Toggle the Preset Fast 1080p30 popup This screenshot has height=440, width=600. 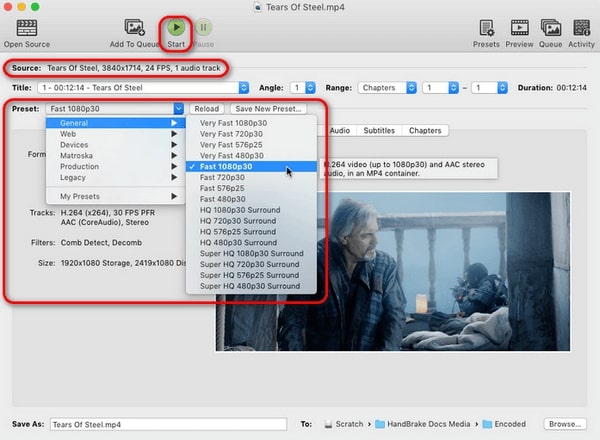tap(115, 109)
